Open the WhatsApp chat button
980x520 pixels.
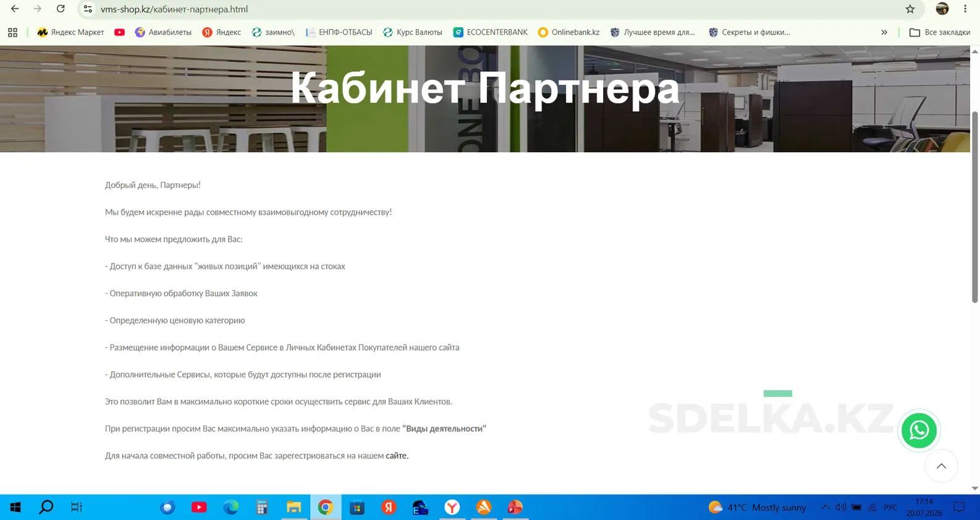(x=919, y=430)
